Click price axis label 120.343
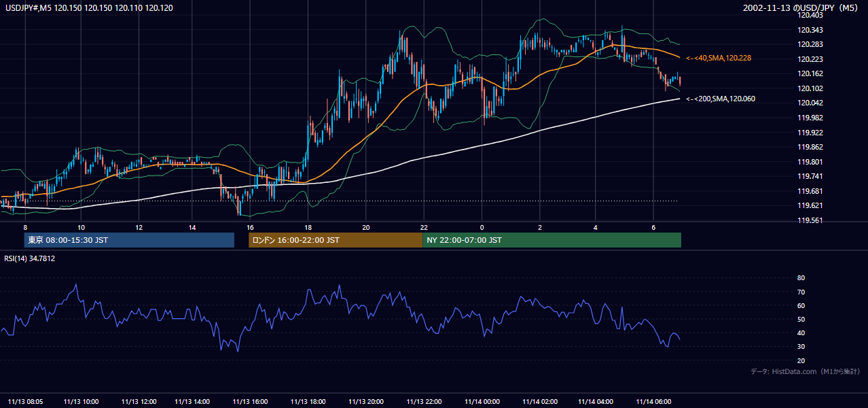This screenshot has width=868, height=408. tap(810, 30)
